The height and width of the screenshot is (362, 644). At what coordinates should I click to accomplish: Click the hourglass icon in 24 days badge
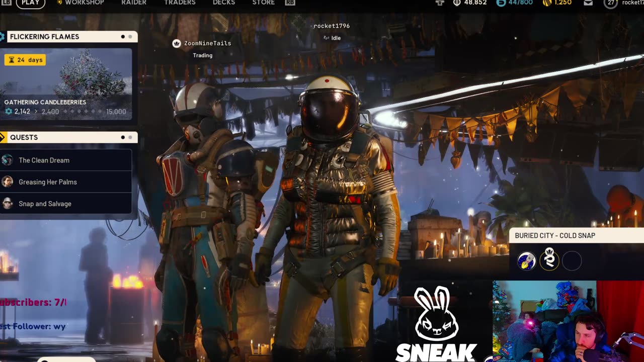pyautogui.click(x=12, y=60)
